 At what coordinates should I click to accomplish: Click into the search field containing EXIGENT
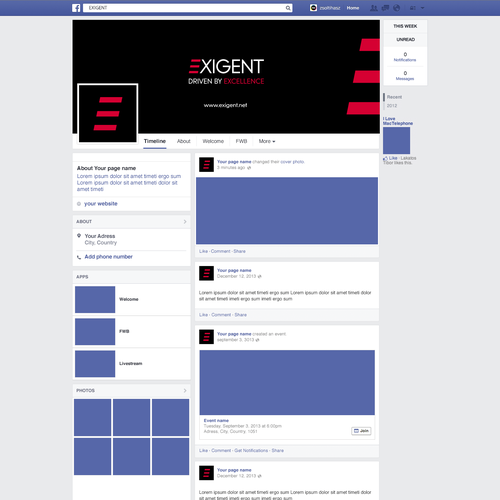(x=188, y=8)
